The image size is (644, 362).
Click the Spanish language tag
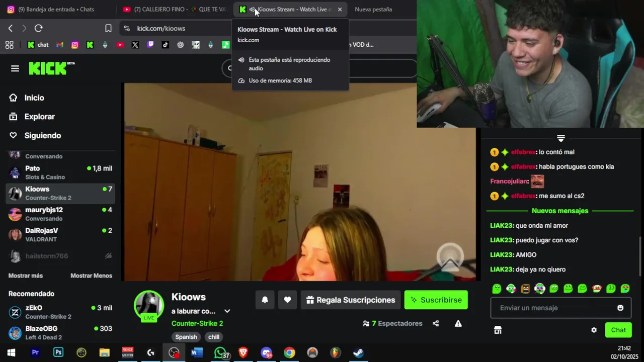(186, 337)
